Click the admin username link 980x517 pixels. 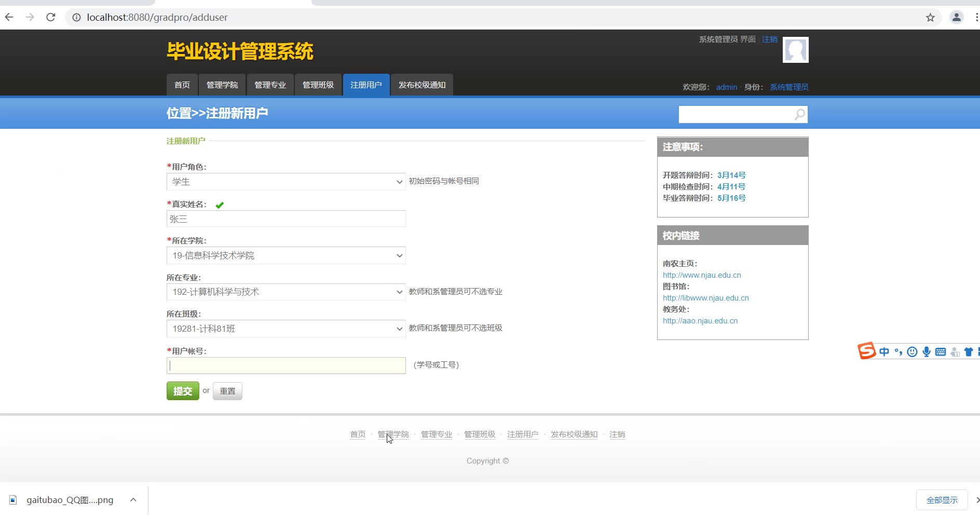pos(727,87)
